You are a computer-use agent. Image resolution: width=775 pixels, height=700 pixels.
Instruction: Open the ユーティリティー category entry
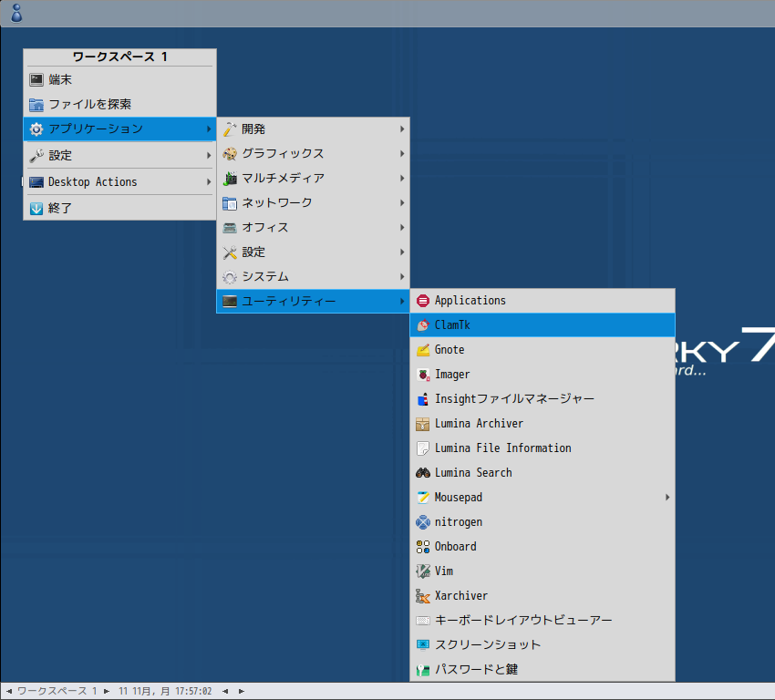(x=313, y=302)
